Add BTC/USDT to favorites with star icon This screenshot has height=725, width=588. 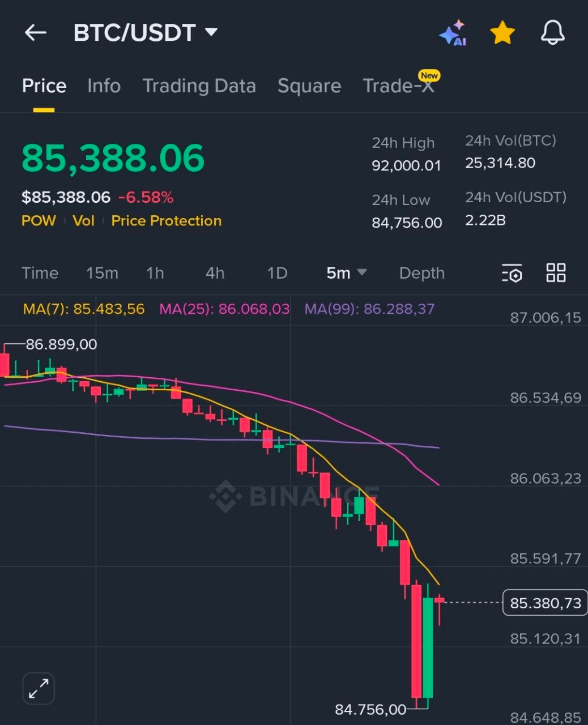pos(502,32)
